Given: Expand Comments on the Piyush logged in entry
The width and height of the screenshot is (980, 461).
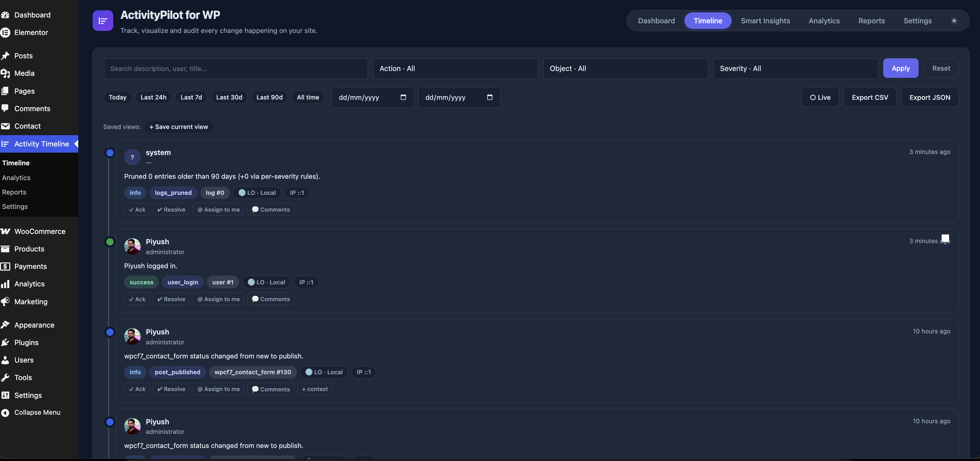Looking at the screenshot, I should (x=270, y=299).
